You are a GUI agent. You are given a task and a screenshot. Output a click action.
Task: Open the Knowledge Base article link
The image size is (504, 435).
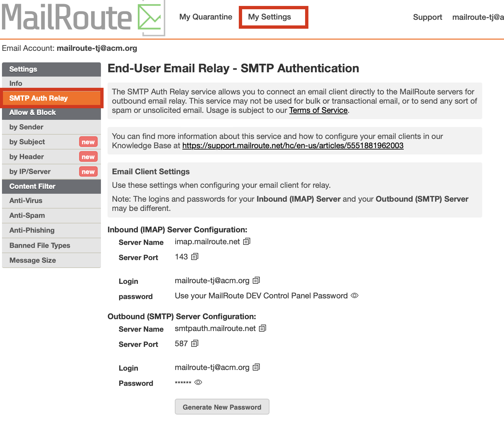click(x=293, y=146)
